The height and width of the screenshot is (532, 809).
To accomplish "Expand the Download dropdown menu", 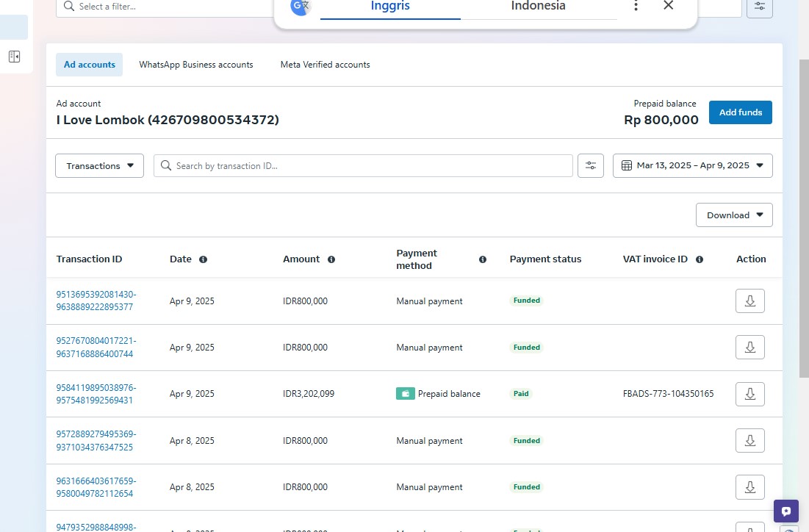I will [734, 215].
